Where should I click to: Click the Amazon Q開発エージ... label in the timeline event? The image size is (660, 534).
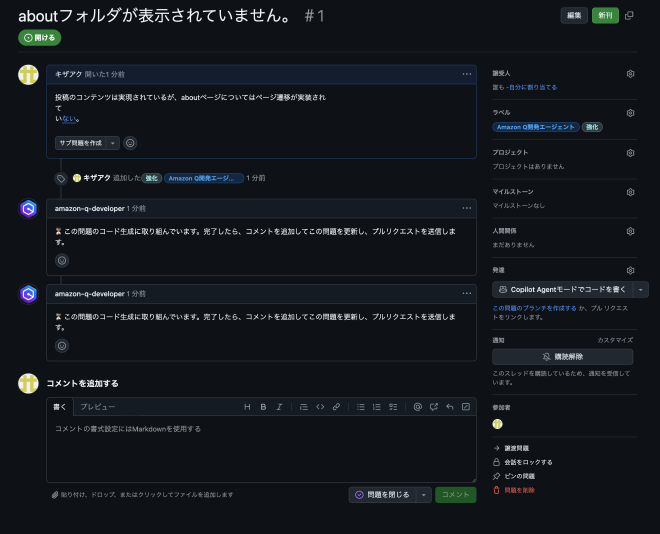click(x=204, y=178)
